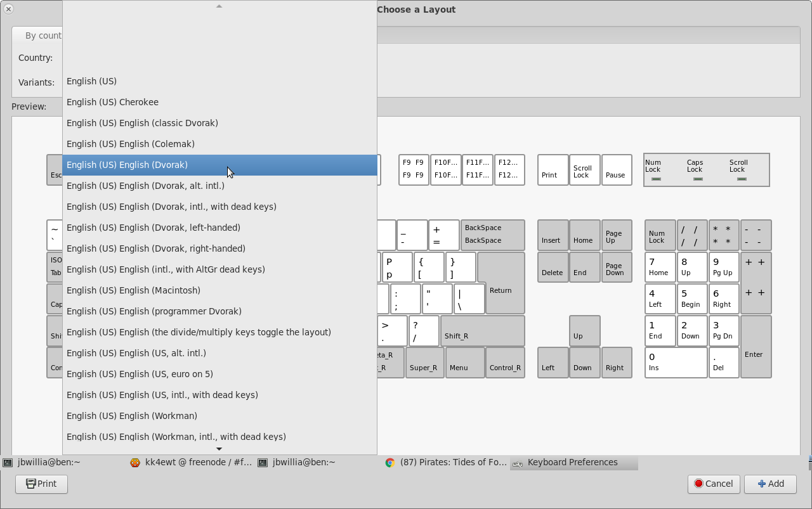812x509 pixels.
Task: Choose English (US, alt. intl.) variant
Action: (219, 353)
